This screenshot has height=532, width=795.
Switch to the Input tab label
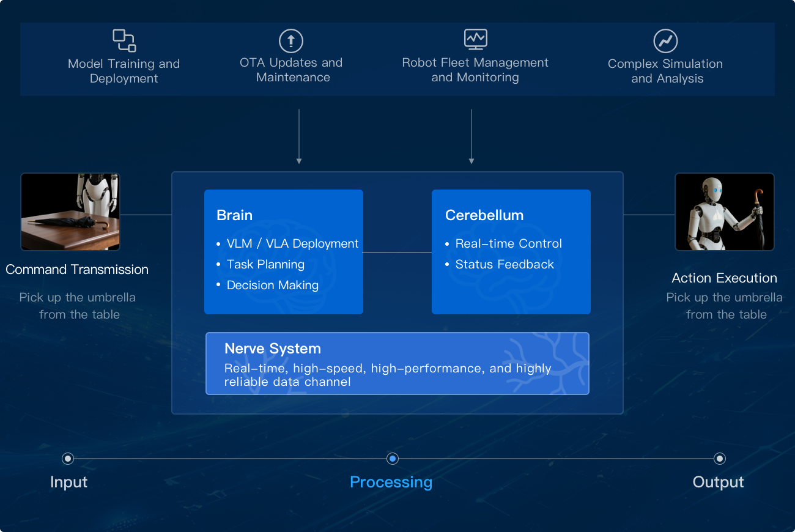(x=68, y=482)
